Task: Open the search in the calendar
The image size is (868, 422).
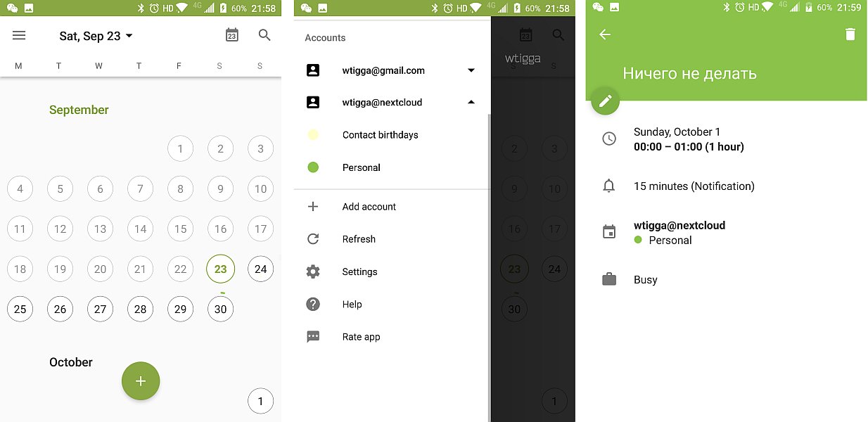Action: click(264, 35)
